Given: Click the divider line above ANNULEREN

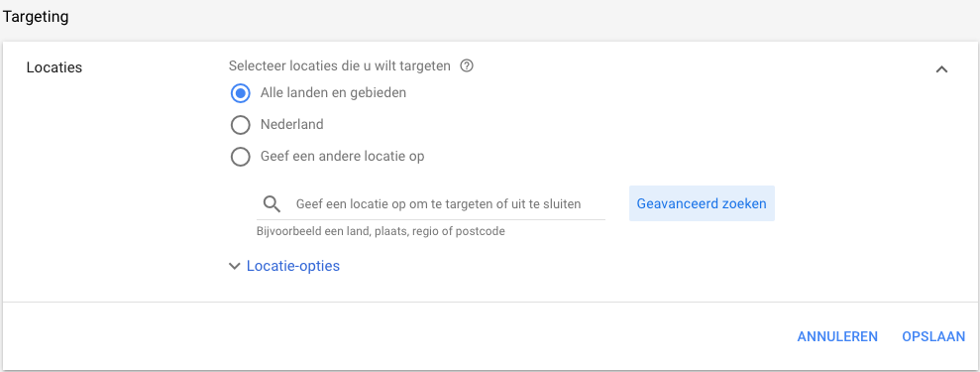Looking at the screenshot, I should click(x=490, y=302).
